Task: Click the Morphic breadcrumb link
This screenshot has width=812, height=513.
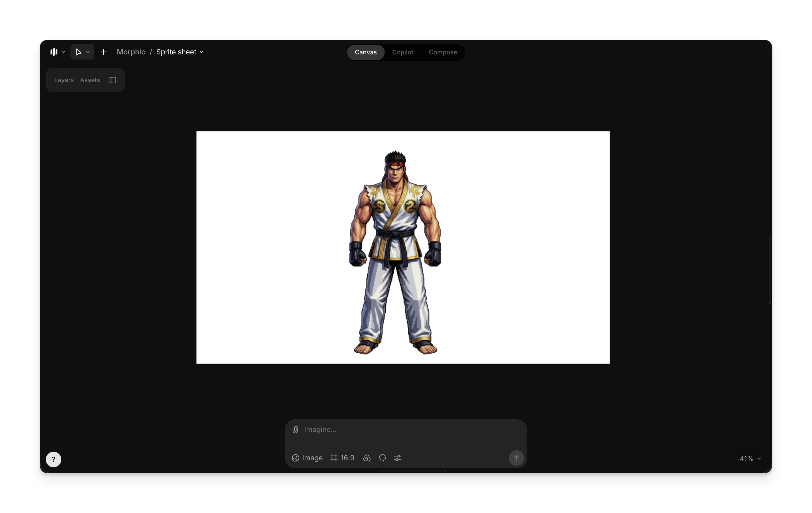Action: coord(131,52)
